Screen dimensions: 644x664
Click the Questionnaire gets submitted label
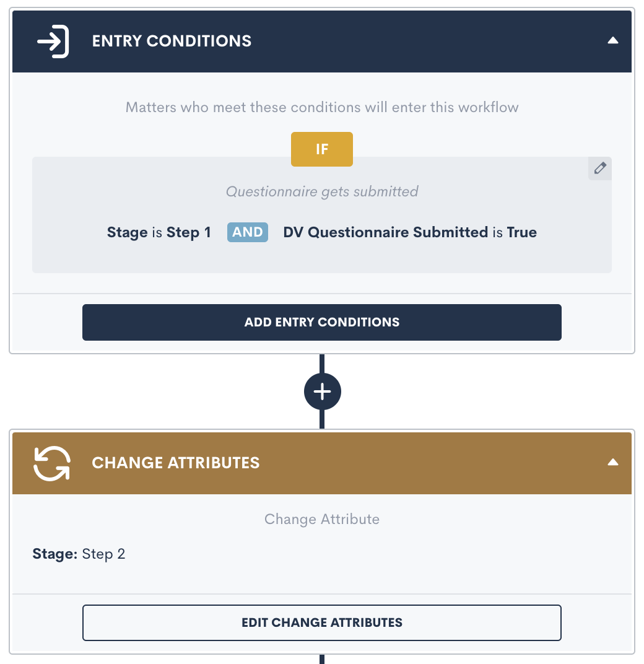tap(322, 191)
